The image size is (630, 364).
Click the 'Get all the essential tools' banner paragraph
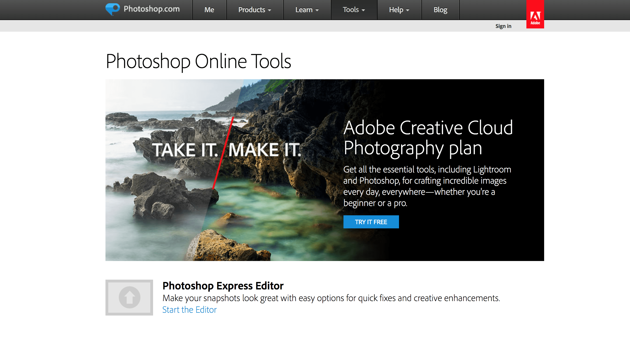pyautogui.click(x=427, y=186)
